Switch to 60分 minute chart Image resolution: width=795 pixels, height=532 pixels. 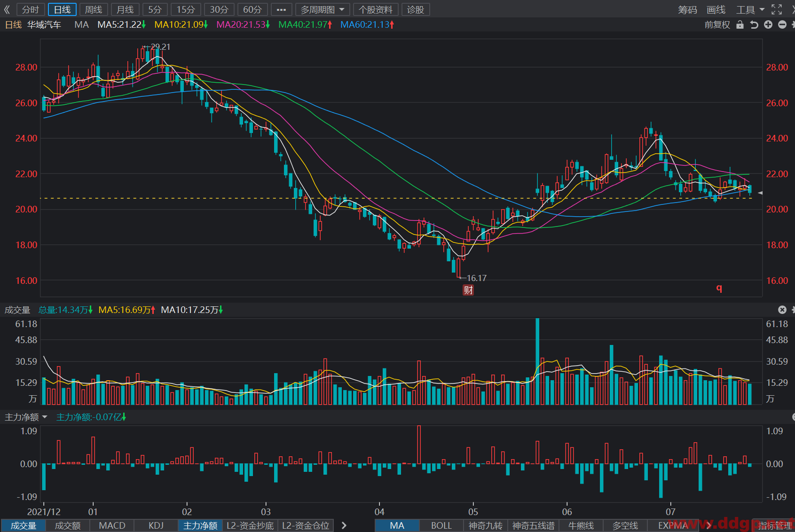(x=252, y=9)
